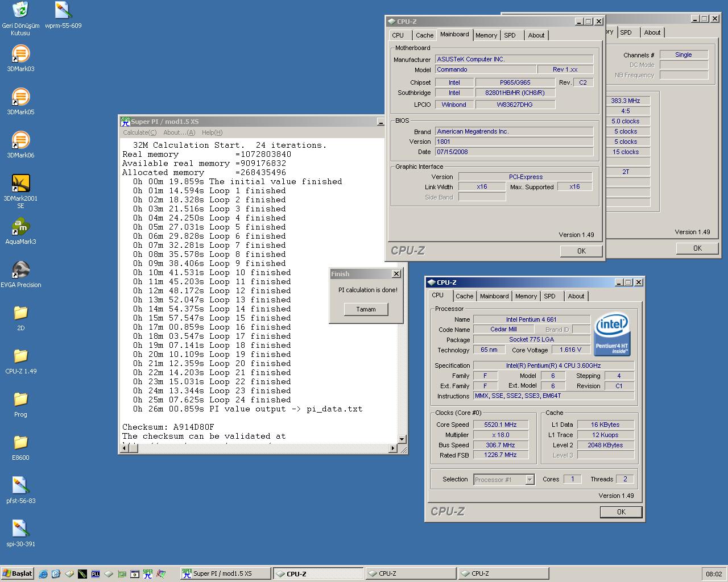Click the 1226.7 MHz rated FSB value
Screen dimensions: 728x582
point(500,455)
